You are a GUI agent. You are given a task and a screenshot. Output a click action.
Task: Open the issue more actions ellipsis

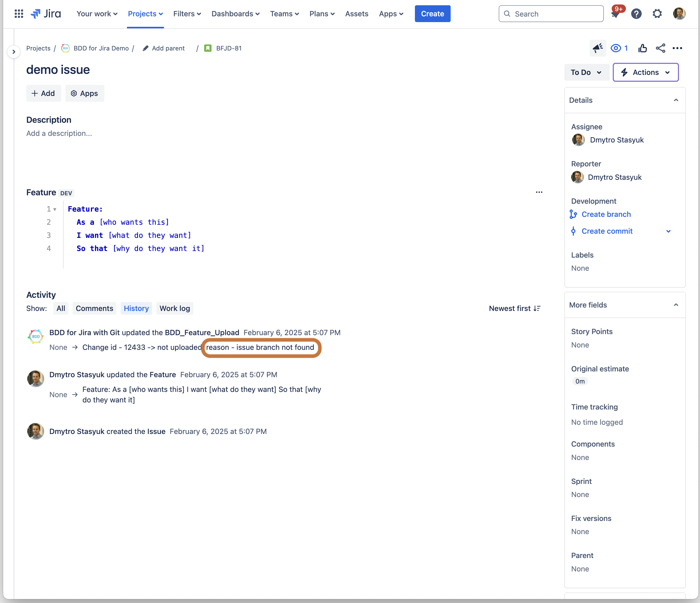click(677, 48)
